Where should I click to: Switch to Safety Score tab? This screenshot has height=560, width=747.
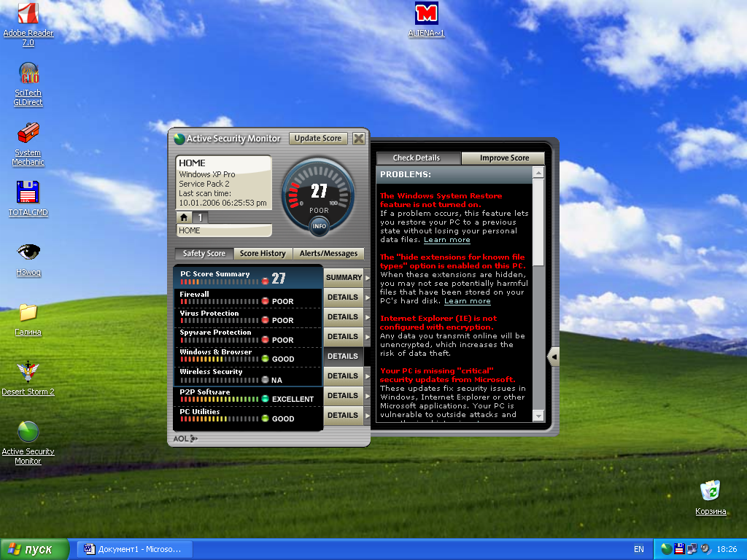tap(204, 253)
